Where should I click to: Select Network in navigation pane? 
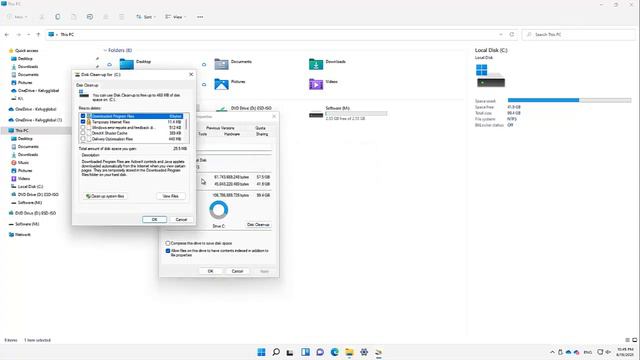coord(23,235)
